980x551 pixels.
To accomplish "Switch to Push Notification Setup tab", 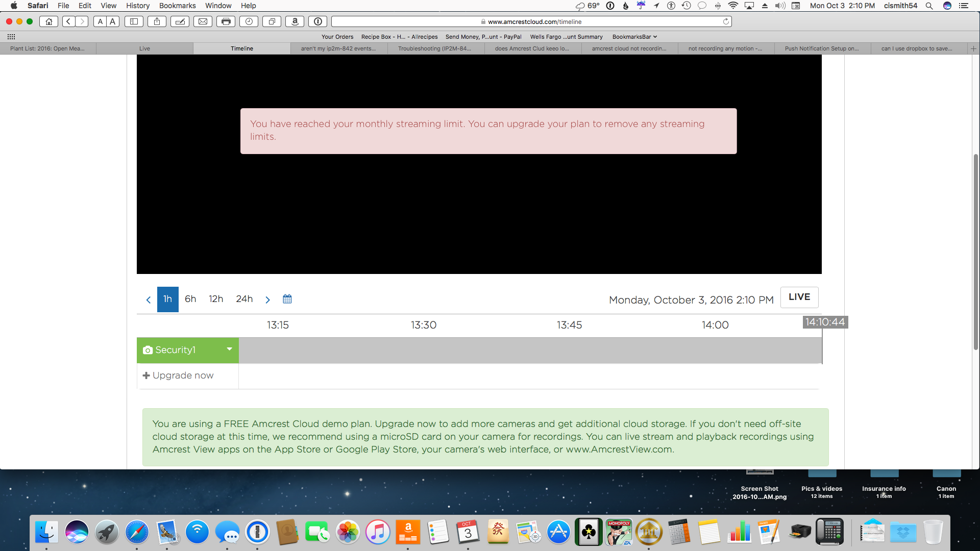I will tap(822, 48).
